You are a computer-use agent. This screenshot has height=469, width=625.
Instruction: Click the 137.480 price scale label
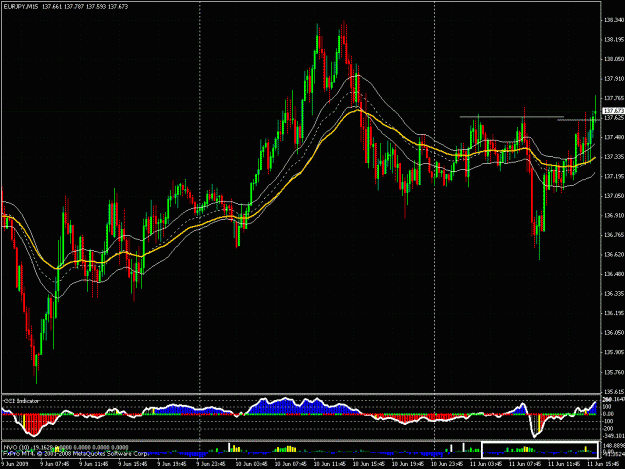click(x=614, y=137)
